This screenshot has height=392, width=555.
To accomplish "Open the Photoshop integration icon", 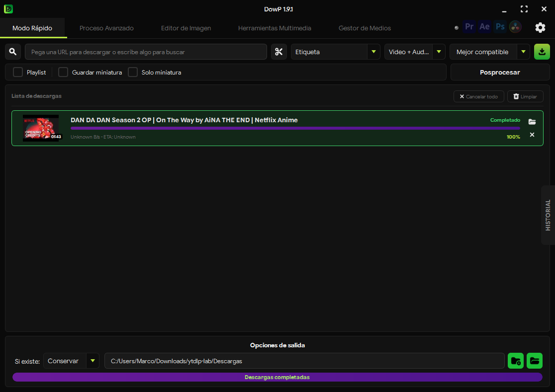I will pos(500,27).
